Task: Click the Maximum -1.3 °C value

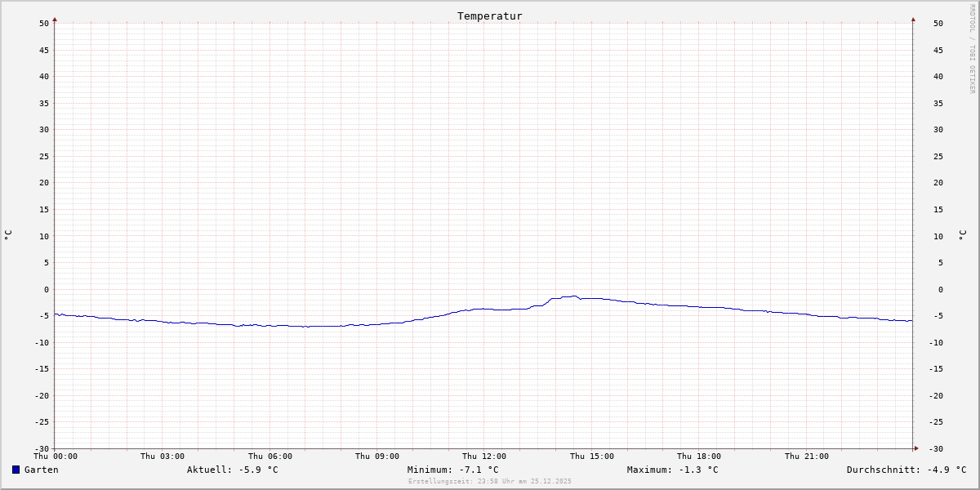Action: (672, 470)
